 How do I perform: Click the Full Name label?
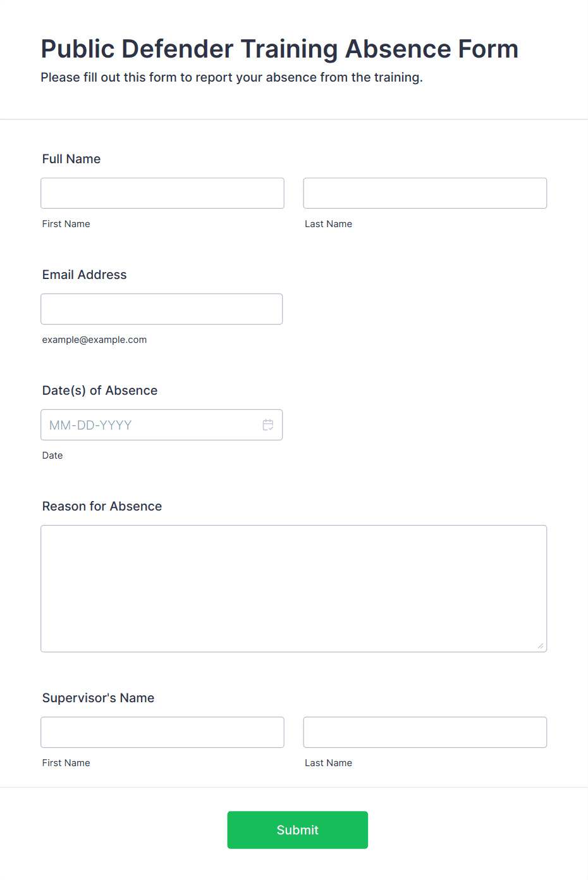click(x=71, y=159)
